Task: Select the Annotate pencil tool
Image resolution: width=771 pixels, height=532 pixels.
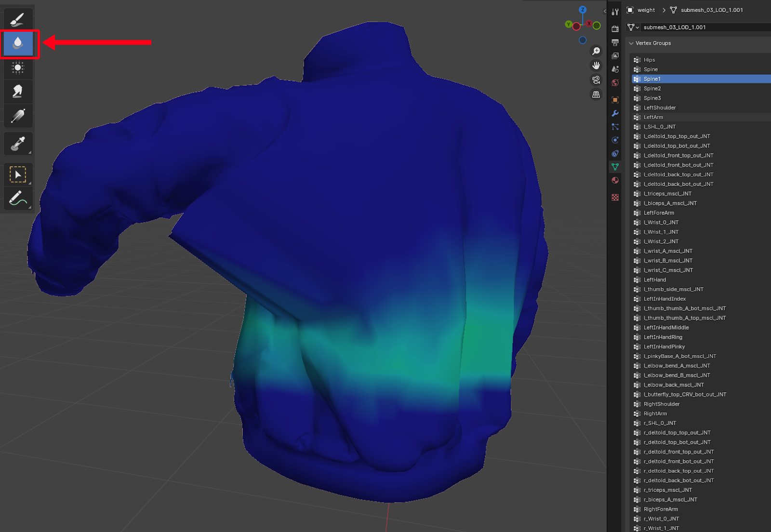Action: point(18,199)
